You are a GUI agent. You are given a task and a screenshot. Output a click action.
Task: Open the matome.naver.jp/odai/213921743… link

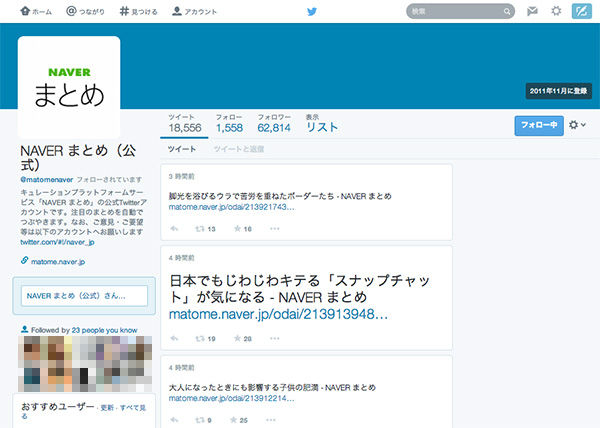pyautogui.click(x=232, y=207)
